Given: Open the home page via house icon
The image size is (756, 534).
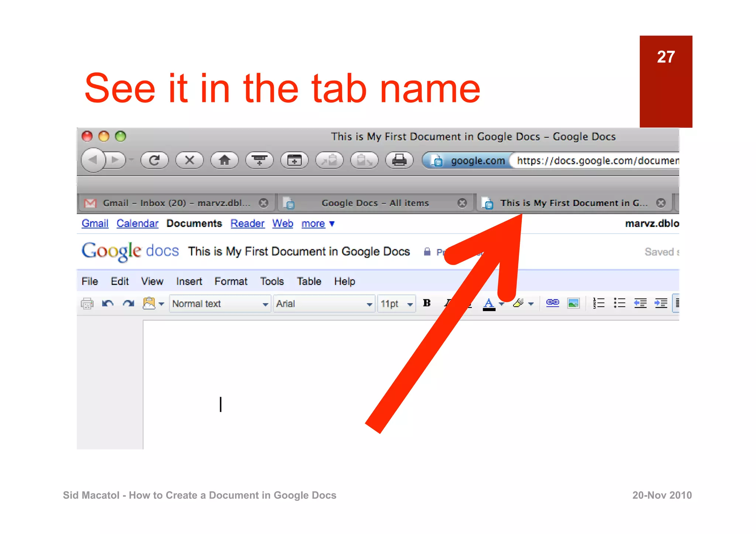Looking at the screenshot, I should click(x=224, y=160).
